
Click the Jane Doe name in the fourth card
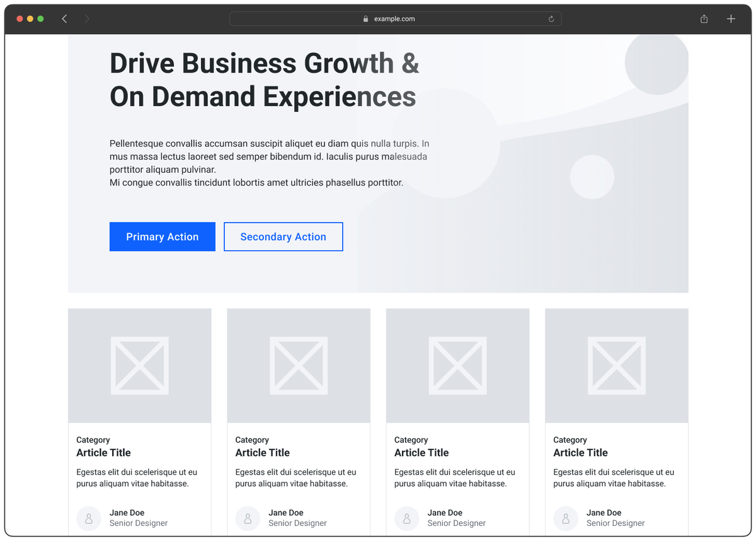(x=604, y=513)
